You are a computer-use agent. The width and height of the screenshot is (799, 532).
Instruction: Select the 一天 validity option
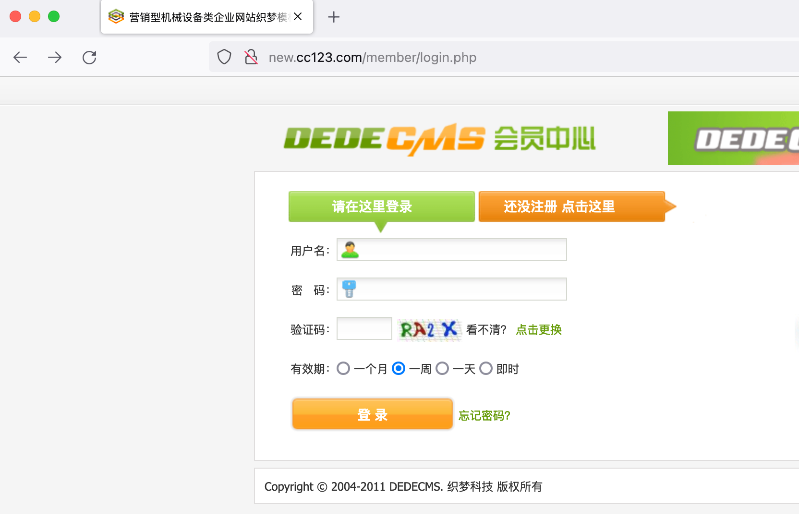point(442,369)
